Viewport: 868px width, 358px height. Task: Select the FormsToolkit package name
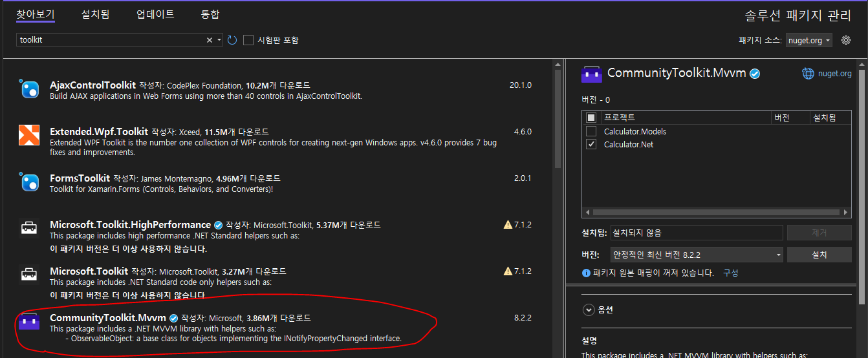pos(80,178)
